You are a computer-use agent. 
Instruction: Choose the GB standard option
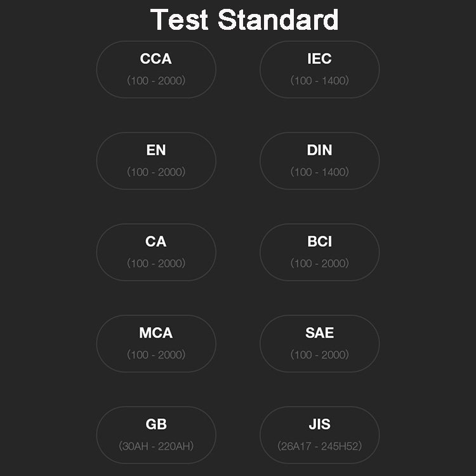pos(156,435)
